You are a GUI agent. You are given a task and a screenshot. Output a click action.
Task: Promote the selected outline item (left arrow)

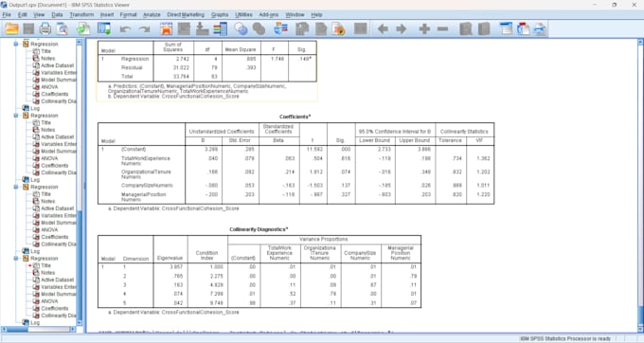(x=383, y=28)
